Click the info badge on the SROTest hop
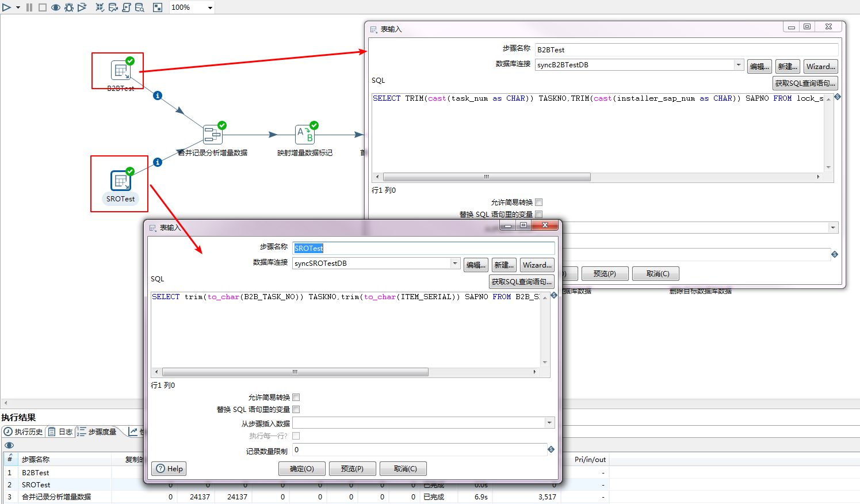Image resolution: width=860 pixels, height=504 pixels. point(158,162)
